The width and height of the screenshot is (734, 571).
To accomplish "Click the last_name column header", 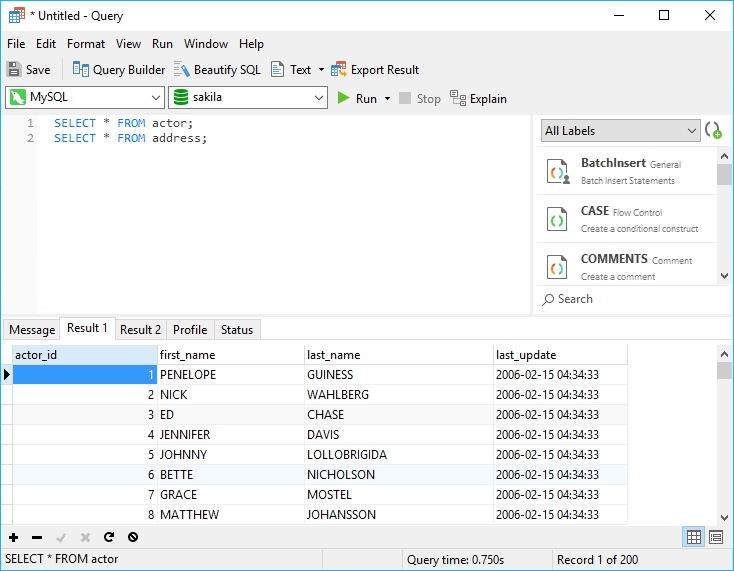I will (x=399, y=355).
